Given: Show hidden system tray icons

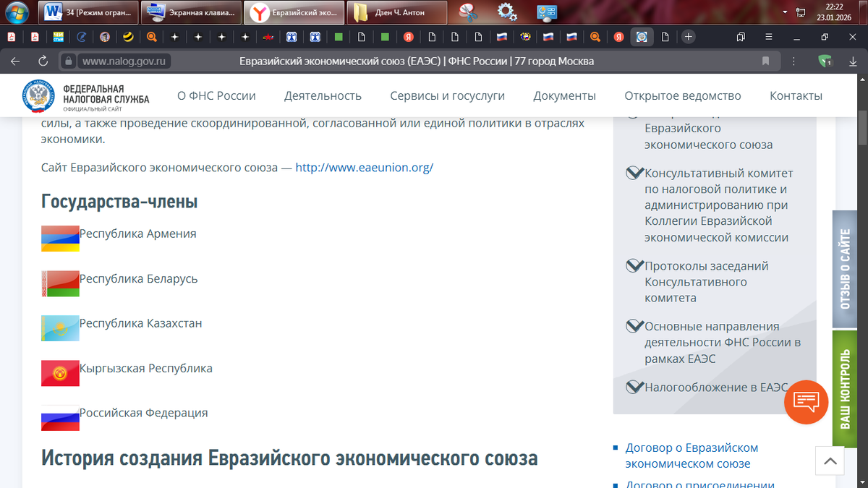Looking at the screenshot, I should pos(786,12).
